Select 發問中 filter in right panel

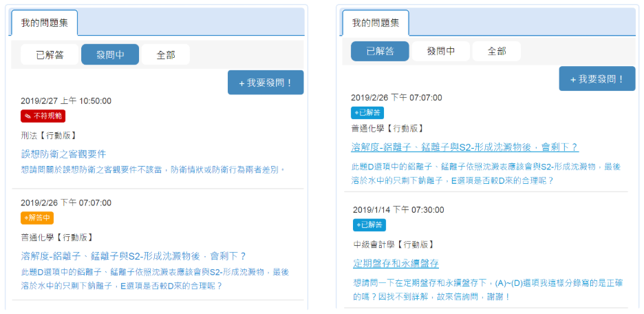pos(441,52)
